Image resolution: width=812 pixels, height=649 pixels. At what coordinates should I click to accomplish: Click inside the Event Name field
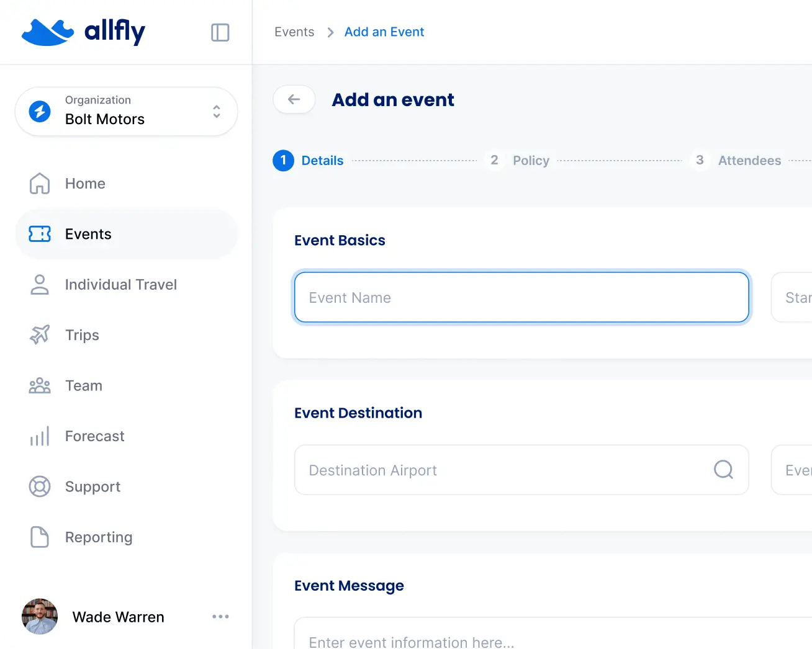pyautogui.click(x=521, y=297)
